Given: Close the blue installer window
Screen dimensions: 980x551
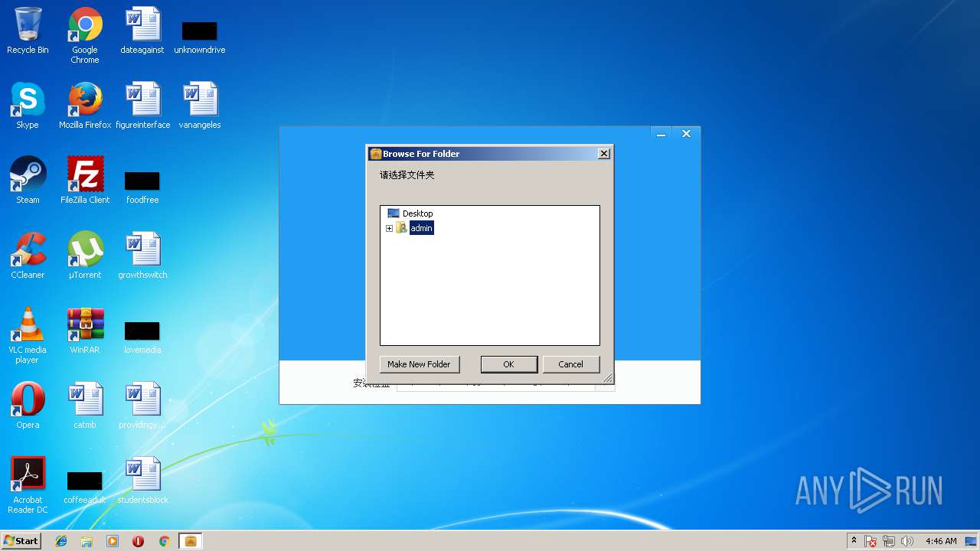Looking at the screenshot, I should coord(686,134).
